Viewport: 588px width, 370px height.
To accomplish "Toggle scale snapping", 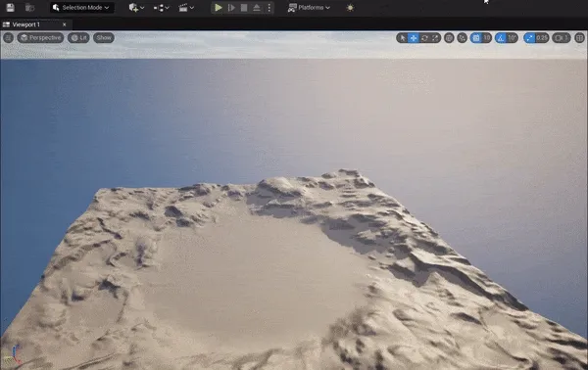I will [529, 38].
